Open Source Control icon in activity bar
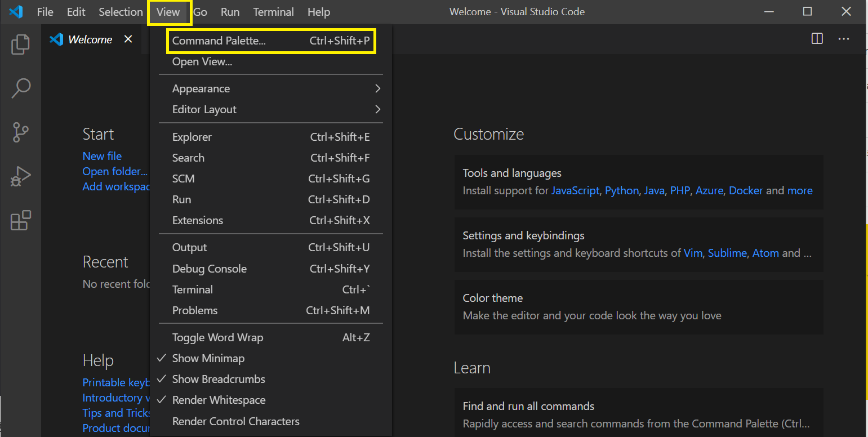 pyautogui.click(x=21, y=132)
